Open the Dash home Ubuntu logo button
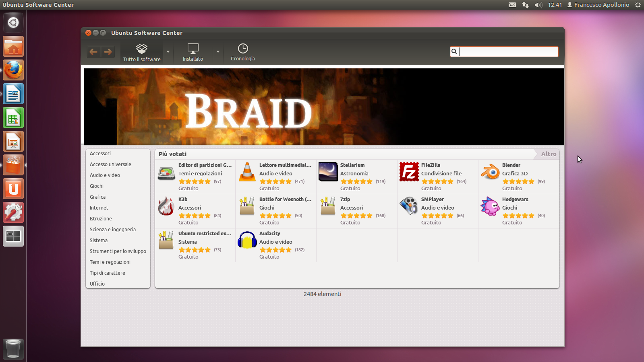This screenshot has width=644, height=362. (x=13, y=23)
